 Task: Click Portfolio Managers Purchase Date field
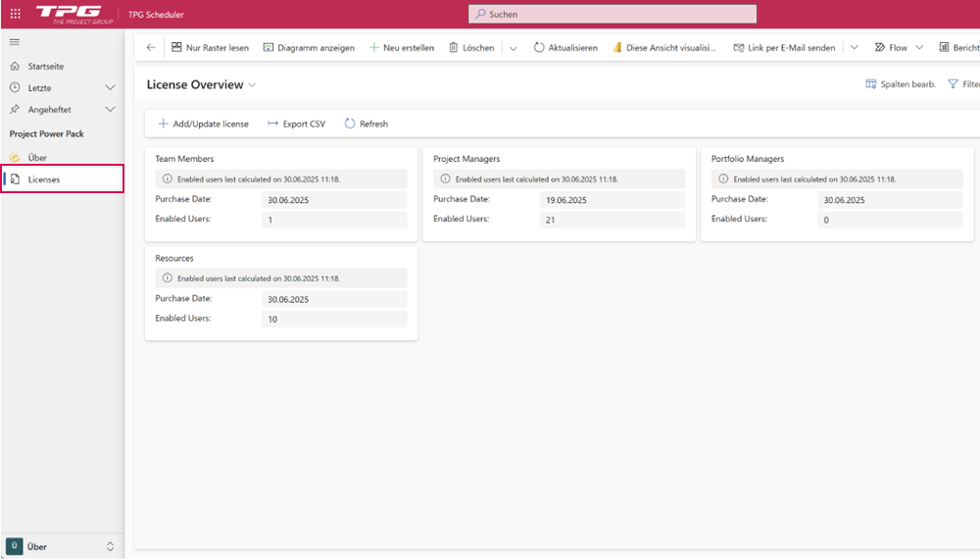(891, 200)
